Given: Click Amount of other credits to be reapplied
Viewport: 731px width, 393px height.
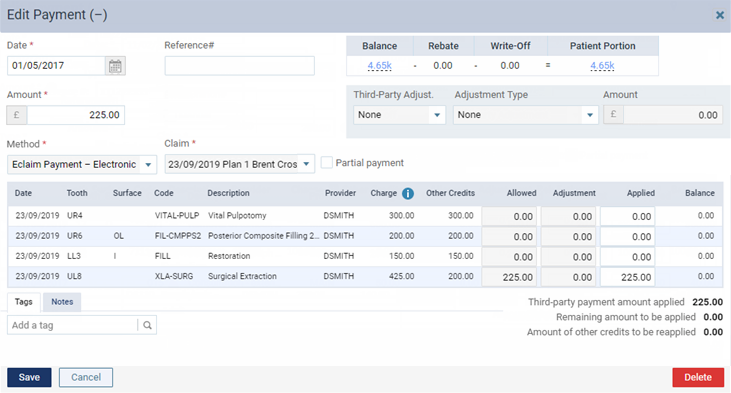Looking at the screenshot, I should (611, 332).
